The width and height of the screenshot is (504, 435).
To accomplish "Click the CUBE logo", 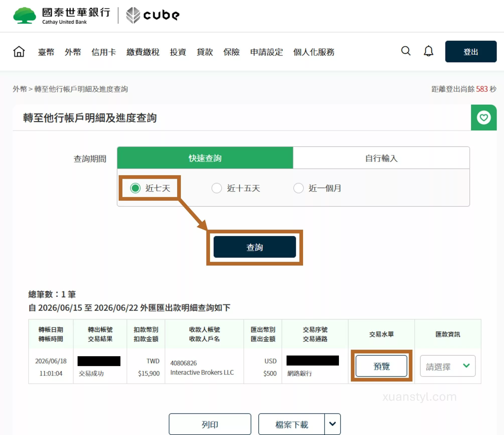I will (153, 15).
